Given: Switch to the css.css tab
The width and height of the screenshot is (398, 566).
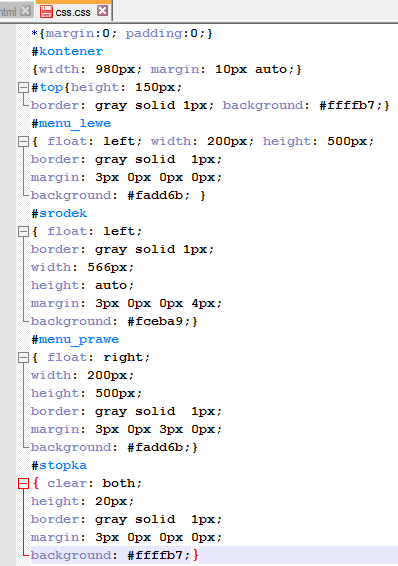Looking at the screenshot, I should click(74, 12).
